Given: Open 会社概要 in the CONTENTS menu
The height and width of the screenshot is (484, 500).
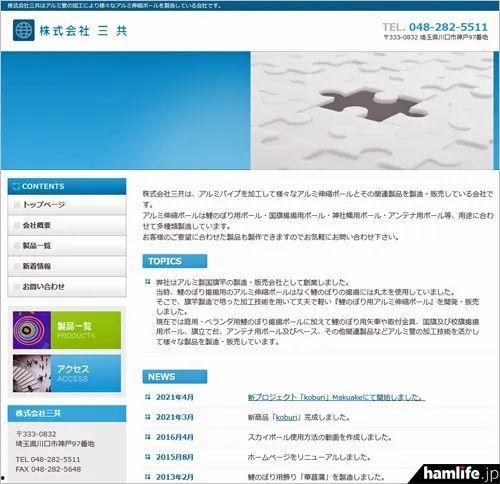Looking at the screenshot, I should [67, 225].
